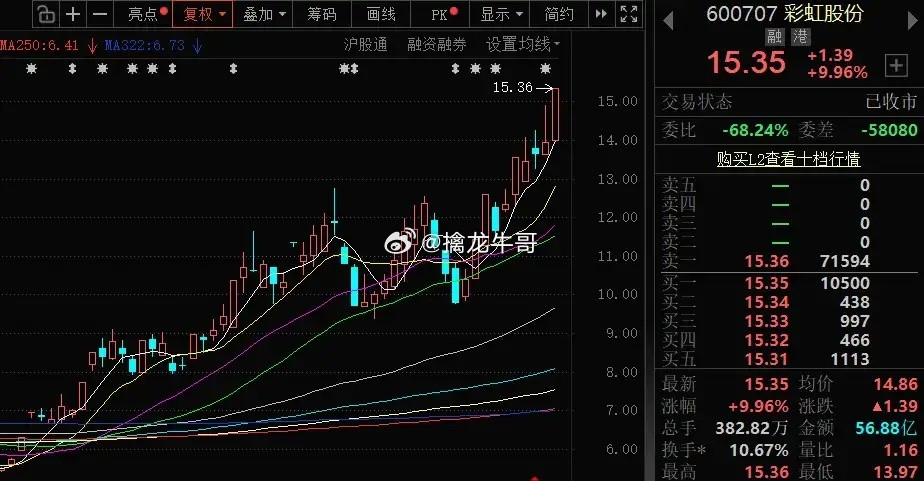Click the 均价 value 14.86
The width and height of the screenshot is (924, 481).
[x=895, y=384]
